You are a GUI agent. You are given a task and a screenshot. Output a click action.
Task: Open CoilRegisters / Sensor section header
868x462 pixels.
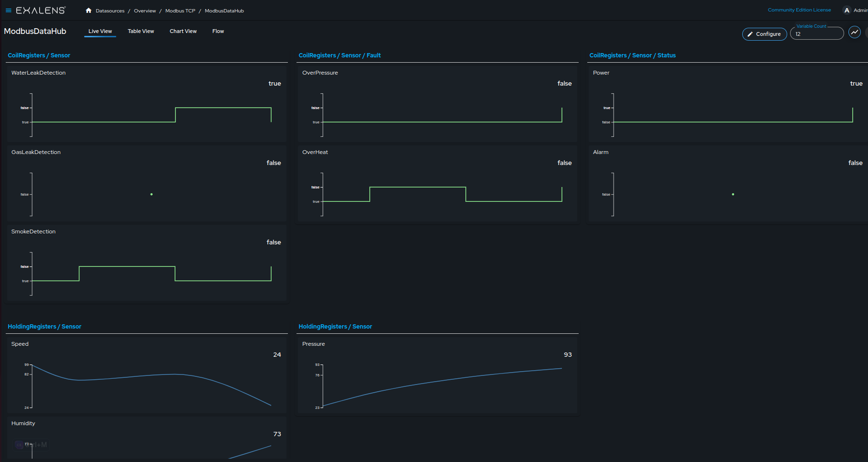tap(39, 55)
